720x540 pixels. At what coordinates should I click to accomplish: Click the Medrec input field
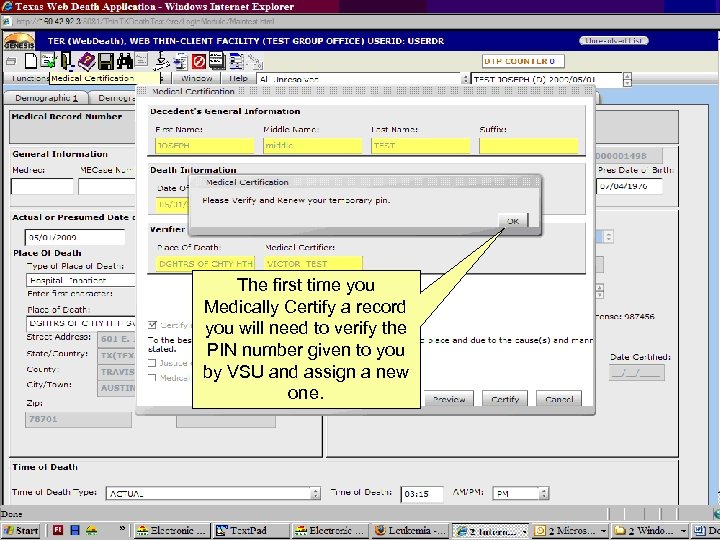tap(42, 186)
